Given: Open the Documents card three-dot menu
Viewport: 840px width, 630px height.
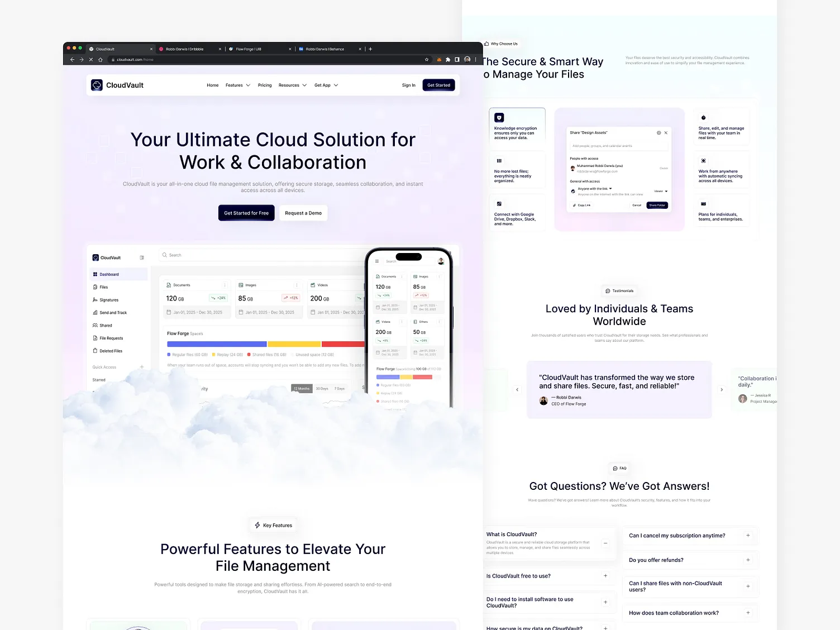Looking at the screenshot, I should [225, 285].
